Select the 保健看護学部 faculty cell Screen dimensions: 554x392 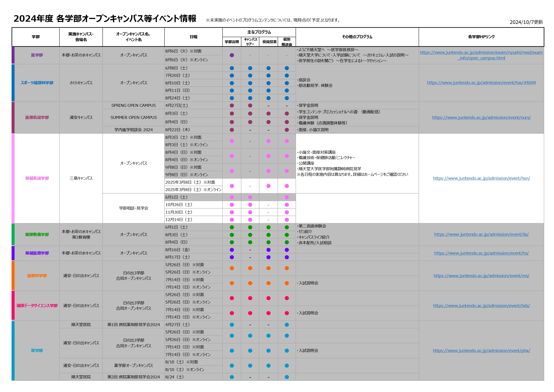click(37, 178)
